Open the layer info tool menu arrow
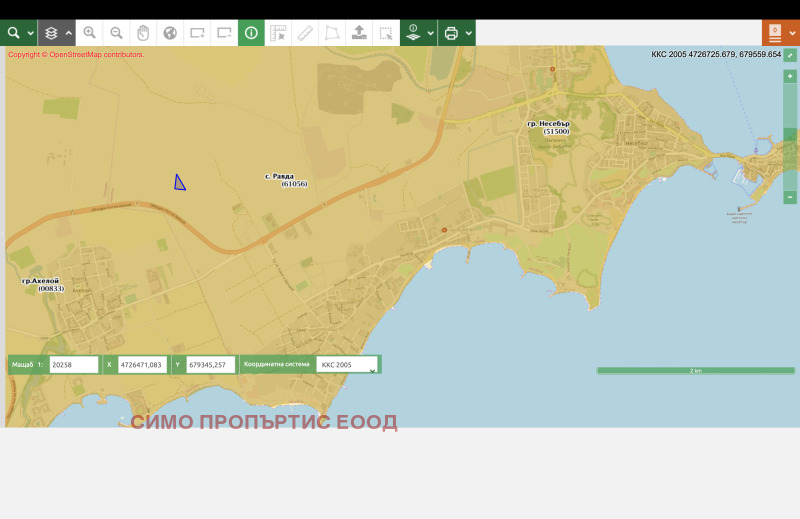The width and height of the screenshot is (800, 519). click(x=430, y=33)
